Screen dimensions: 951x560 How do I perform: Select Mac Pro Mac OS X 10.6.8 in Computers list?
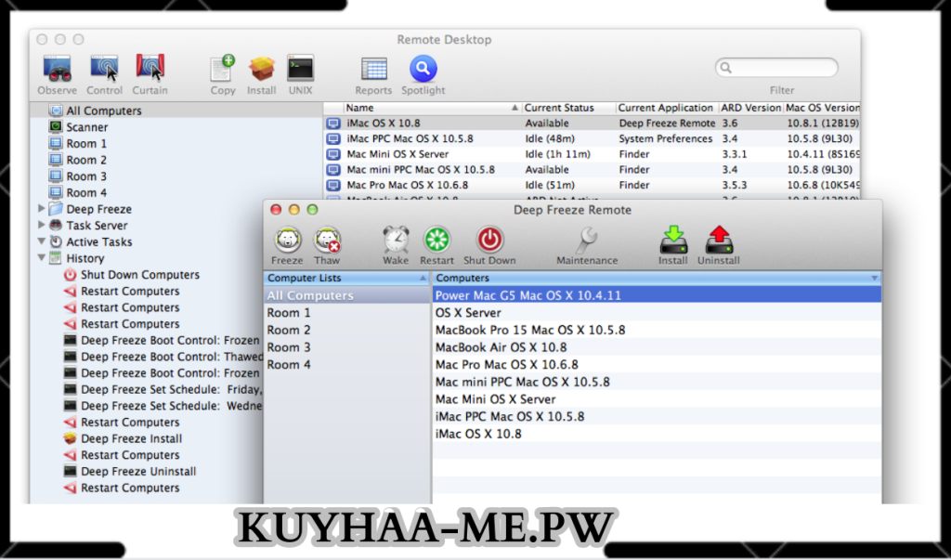coord(657,364)
